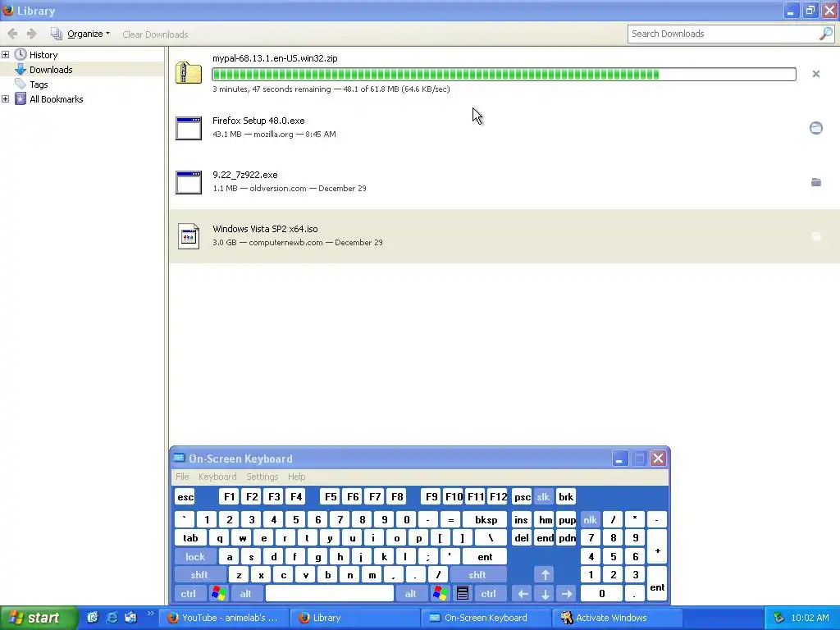Click the F5 key on keyboard
The width and height of the screenshot is (840, 630).
[331, 496]
